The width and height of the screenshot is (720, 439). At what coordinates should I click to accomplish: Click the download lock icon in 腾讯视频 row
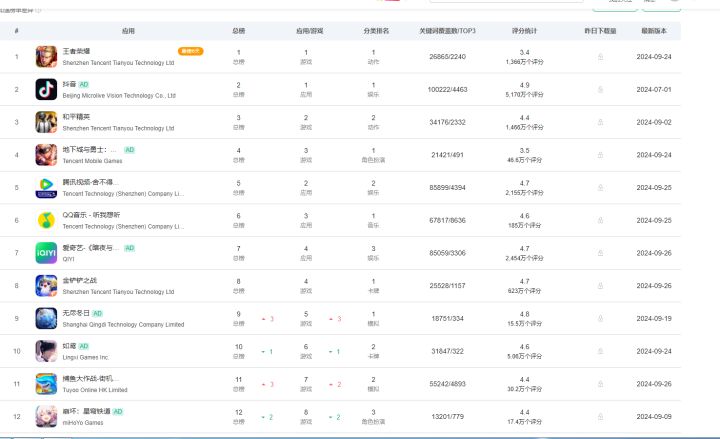point(600,187)
